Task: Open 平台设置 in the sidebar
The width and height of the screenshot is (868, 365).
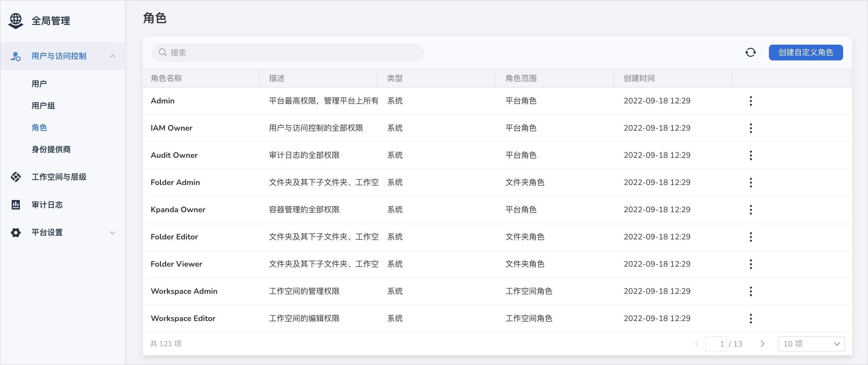Action: coord(47,233)
